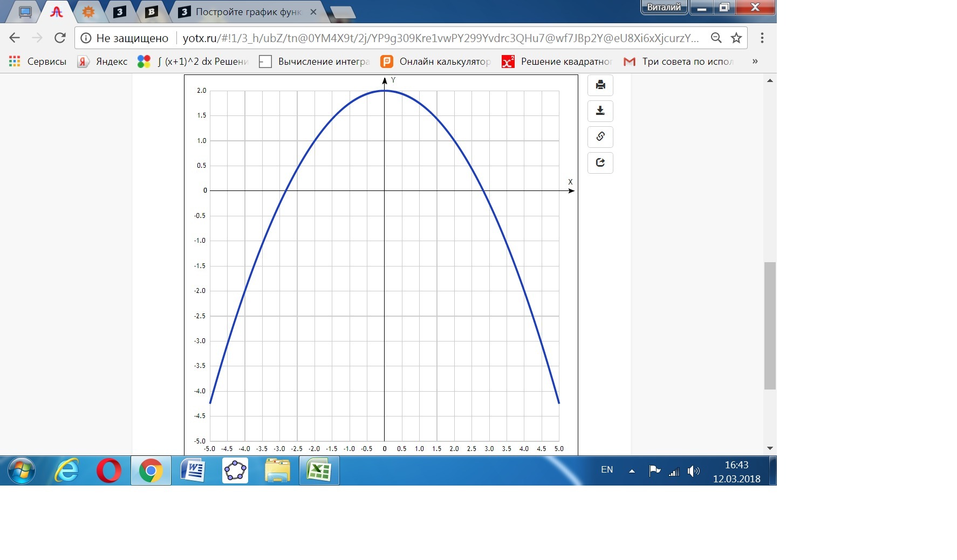Open Gmail 'Три совета по испол' bookmark

679,62
